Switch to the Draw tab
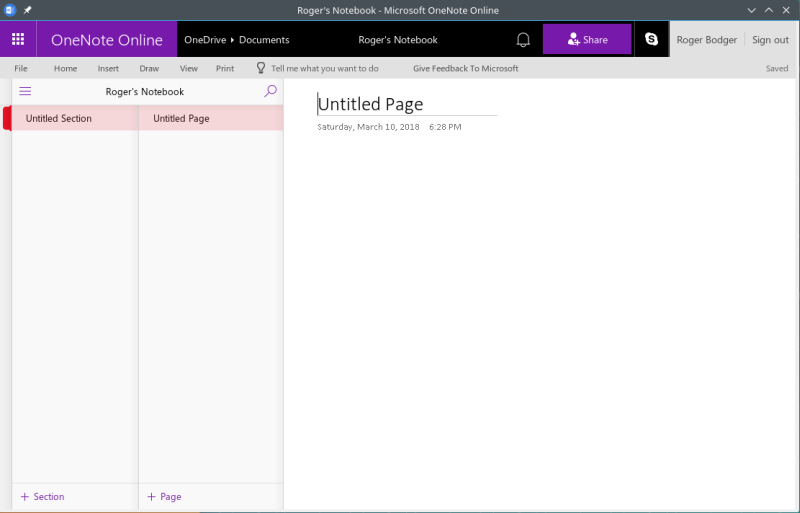This screenshot has height=513, width=800. coord(149,68)
